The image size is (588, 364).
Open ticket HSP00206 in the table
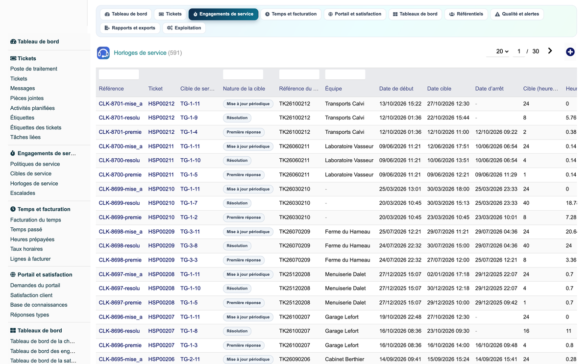point(161,360)
